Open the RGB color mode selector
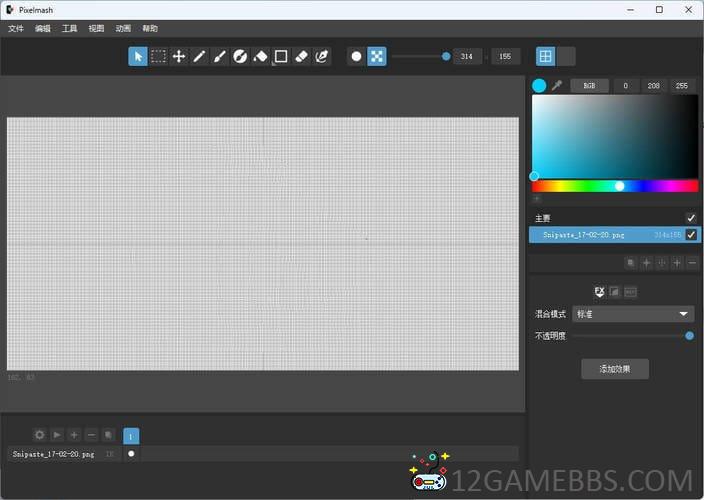 click(x=589, y=86)
